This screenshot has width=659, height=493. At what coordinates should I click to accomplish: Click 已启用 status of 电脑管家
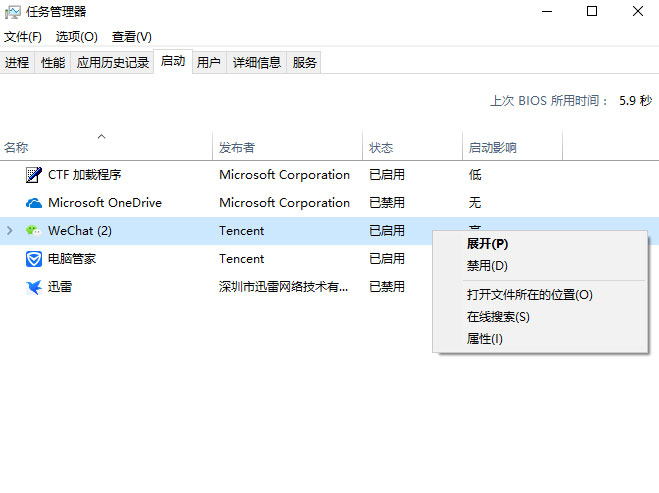(387, 259)
